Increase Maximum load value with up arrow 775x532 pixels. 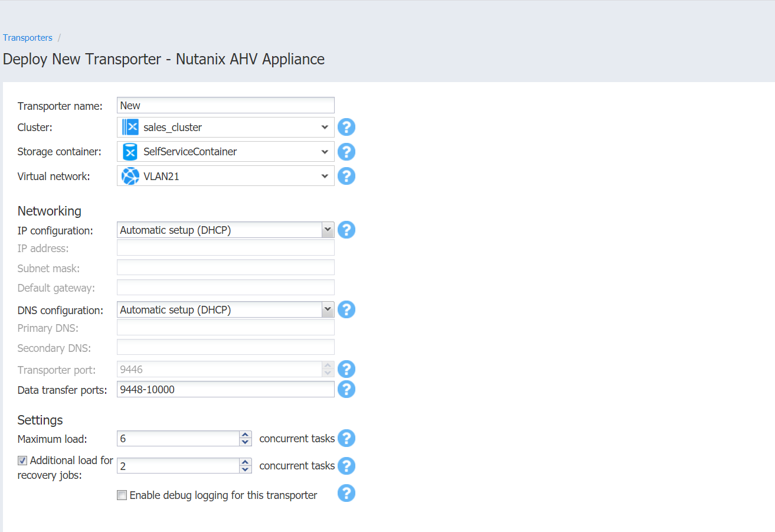tap(246, 435)
